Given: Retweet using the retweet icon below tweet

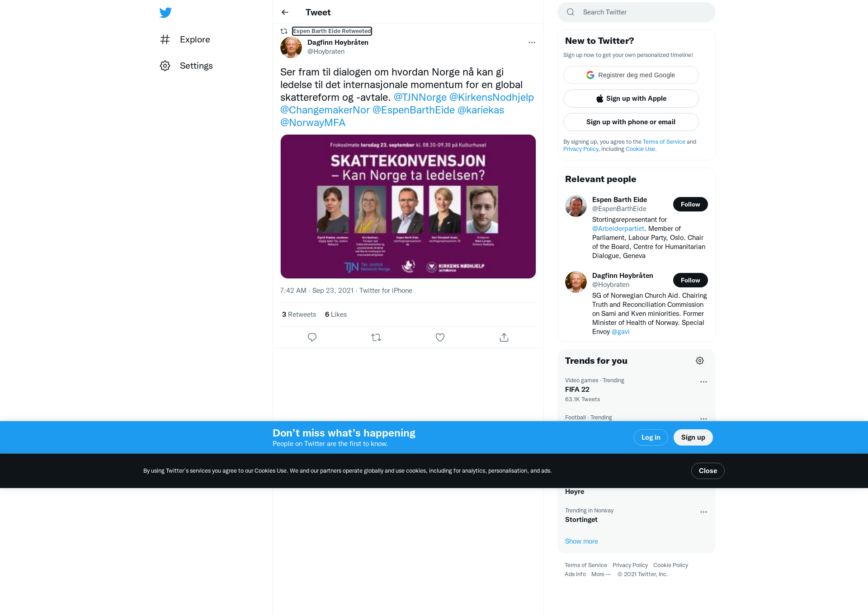Looking at the screenshot, I should point(376,337).
